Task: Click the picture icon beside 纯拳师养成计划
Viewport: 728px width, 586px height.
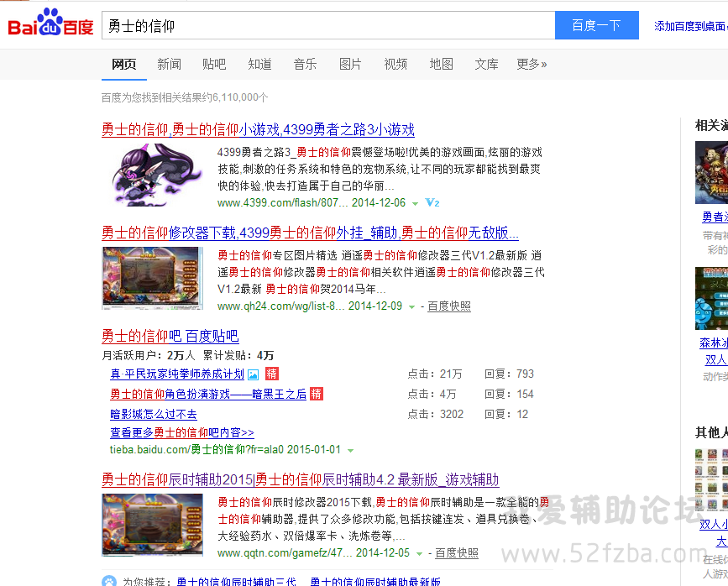Action: click(253, 374)
